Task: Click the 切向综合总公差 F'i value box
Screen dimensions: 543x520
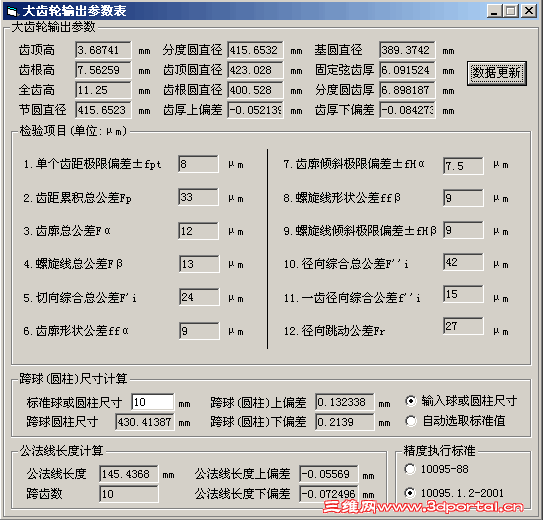Action: 199,297
